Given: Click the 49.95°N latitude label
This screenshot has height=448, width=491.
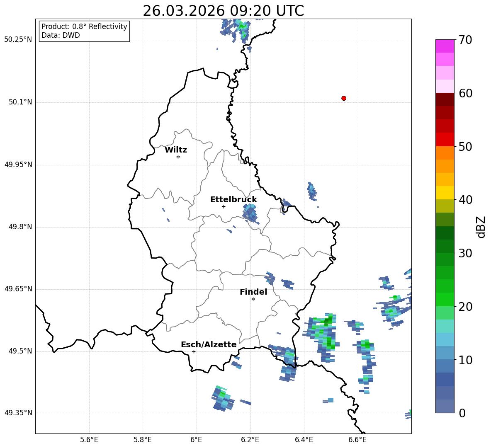Looking at the screenshot, I should (18, 165).
